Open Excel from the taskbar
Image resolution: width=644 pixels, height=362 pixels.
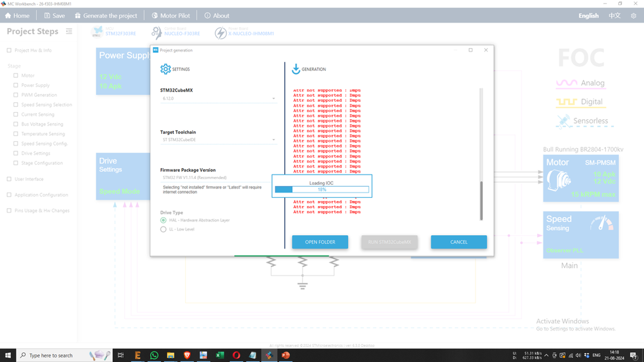coord(220,355)
